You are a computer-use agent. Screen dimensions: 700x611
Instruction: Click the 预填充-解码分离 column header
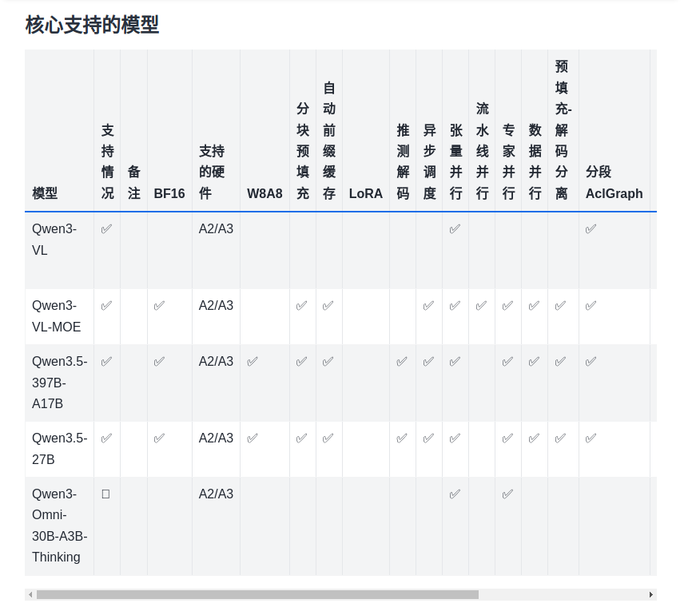pos(563,129)
